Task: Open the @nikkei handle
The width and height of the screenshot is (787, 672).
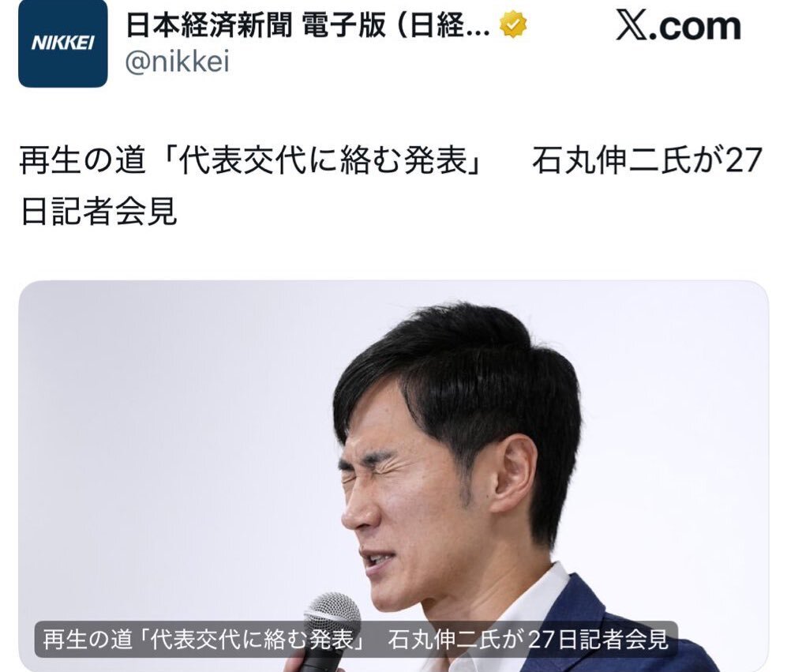Action: point(177,62)
